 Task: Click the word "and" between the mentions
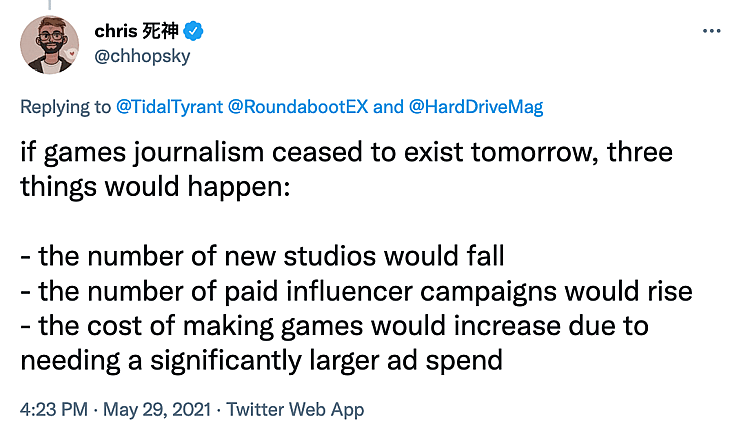(389, 107)
